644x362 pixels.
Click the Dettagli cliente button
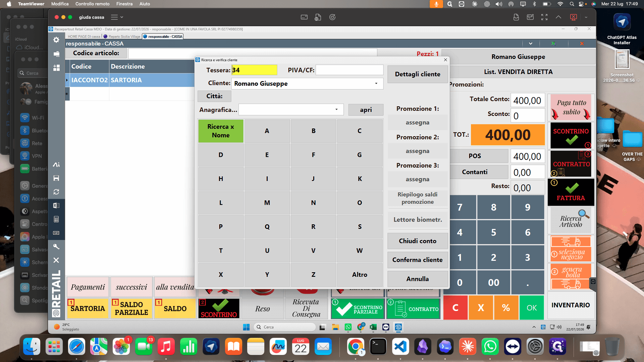click(x=418, y=74)
